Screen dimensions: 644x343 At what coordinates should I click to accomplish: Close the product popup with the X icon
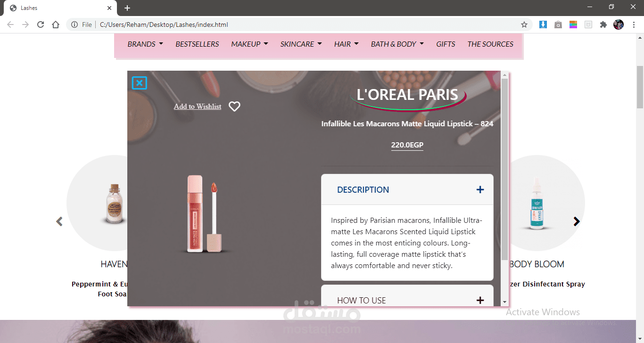coord(139,83)
